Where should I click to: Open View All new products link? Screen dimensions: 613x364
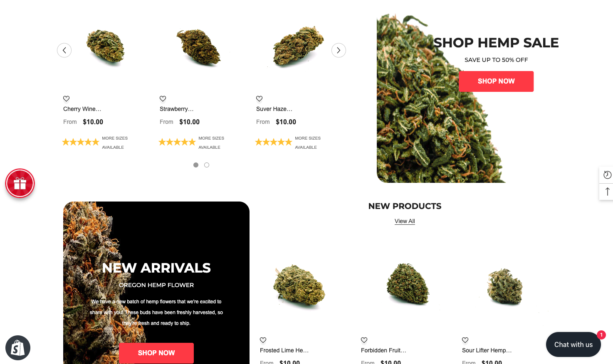click(405, 221)
